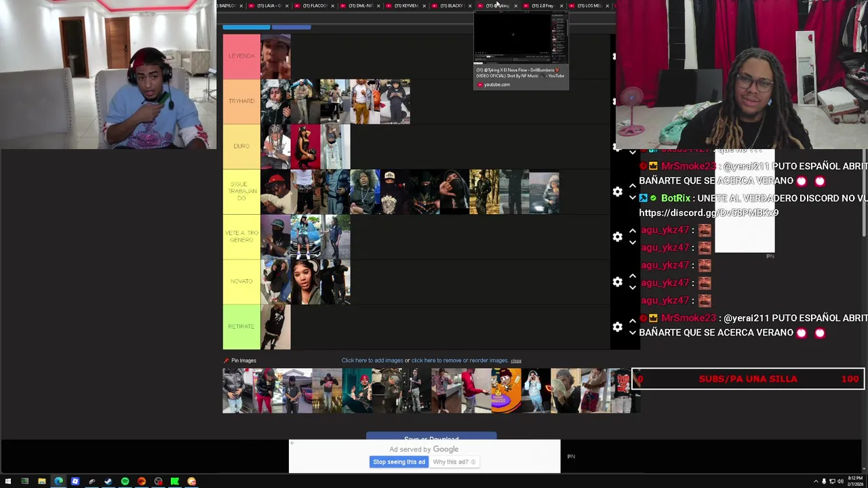The height and width of the screenshot is (488, 868).
Task: Select the red-background image in DURO tier
Action: [305, 146]
